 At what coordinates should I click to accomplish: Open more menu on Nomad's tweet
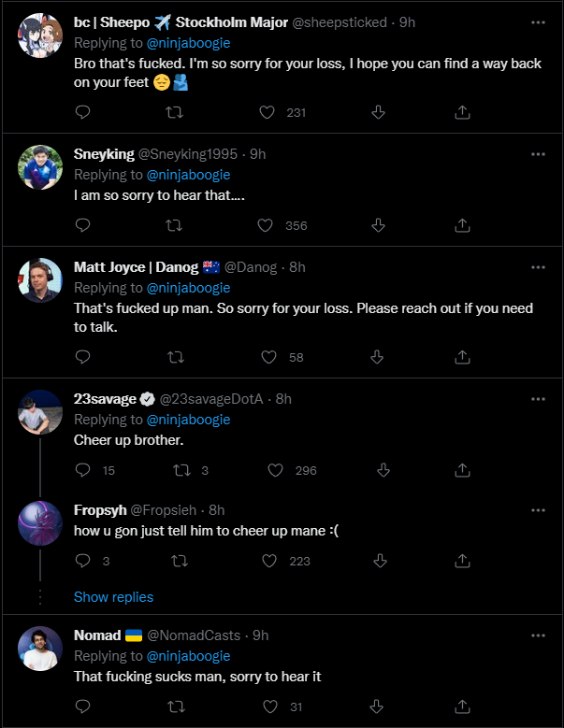[x=538, y=635]
